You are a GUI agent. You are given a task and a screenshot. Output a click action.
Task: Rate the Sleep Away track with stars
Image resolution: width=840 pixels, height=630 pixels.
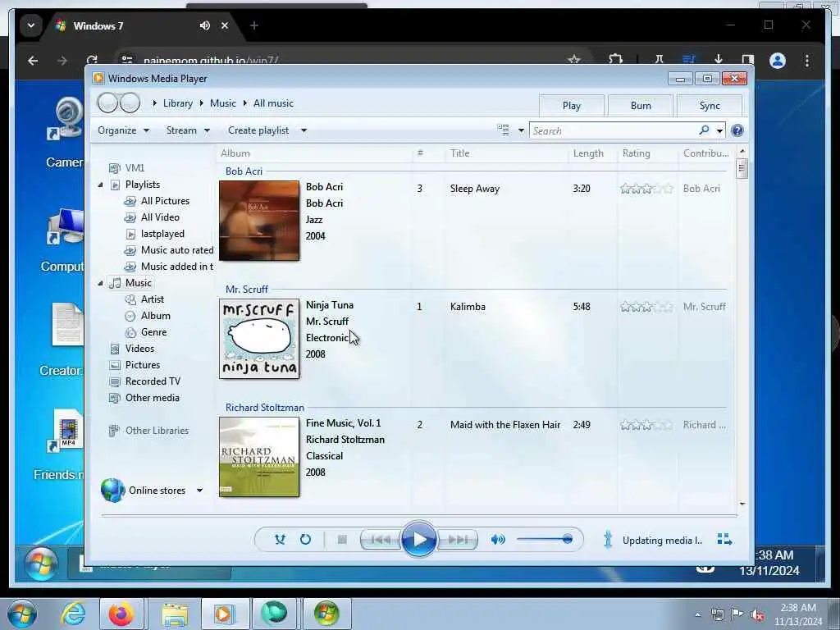pyautogui.click(x=646, y=189)
